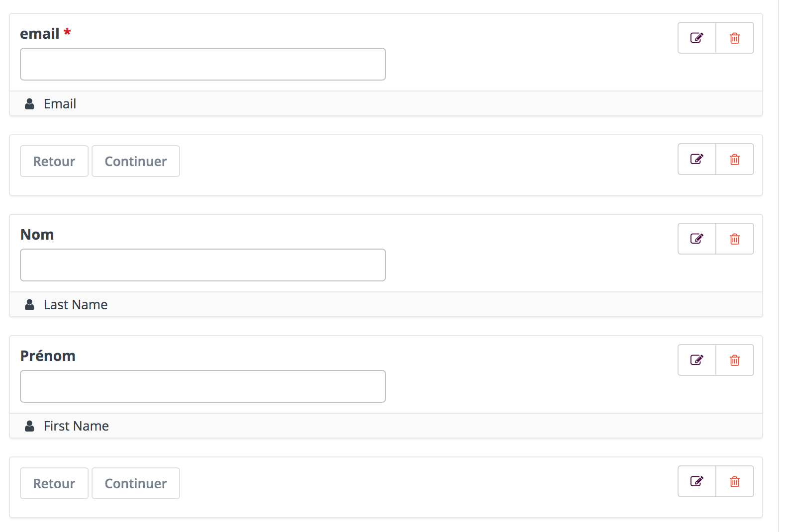This screenshot has width=786, height=532.
Task: Select the Last Name mapping row
Action: [x=386, y=304]
